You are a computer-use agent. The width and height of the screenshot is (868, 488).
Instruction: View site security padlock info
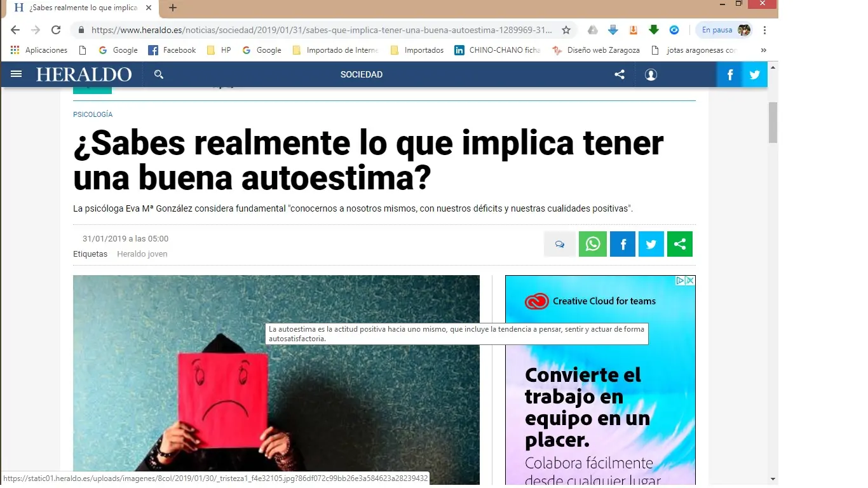pos(81,30)
